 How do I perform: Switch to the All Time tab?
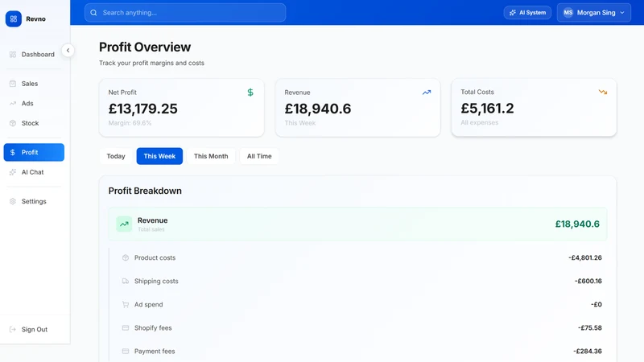click(x=259, y=156)
